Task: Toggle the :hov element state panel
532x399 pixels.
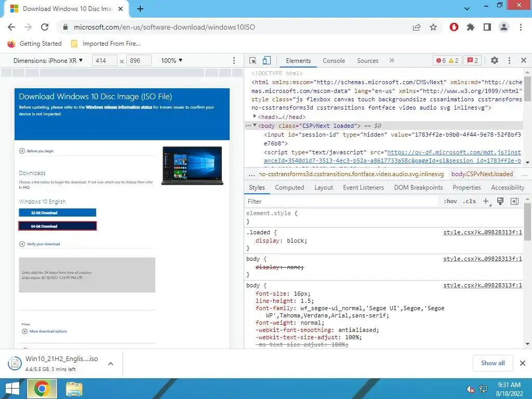Action: pyautogui.click(x=450, y=201)
